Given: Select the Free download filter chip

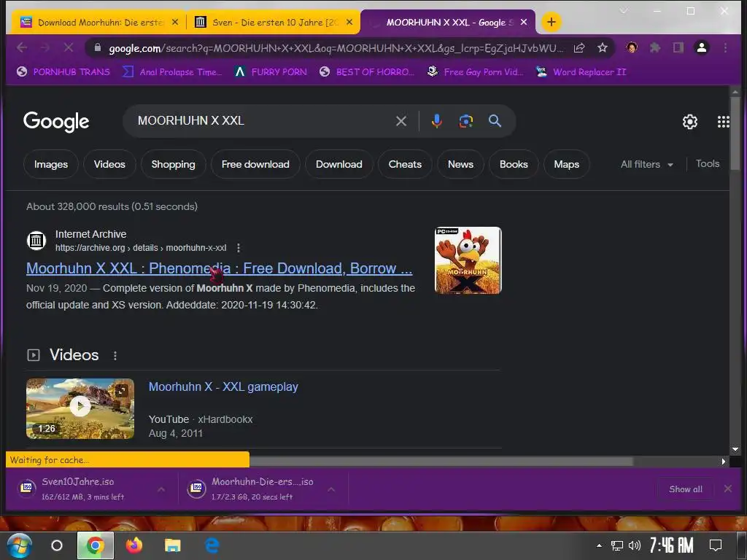Looking at the screenshot, I should pyautogui.click(x=255, y=164).
